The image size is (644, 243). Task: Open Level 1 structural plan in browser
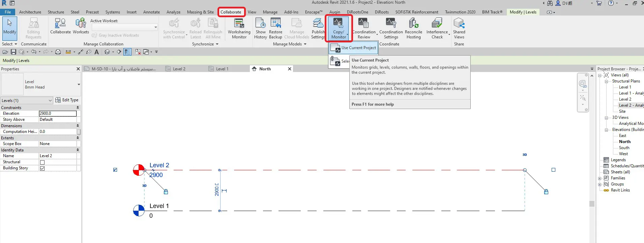[625, 87]
